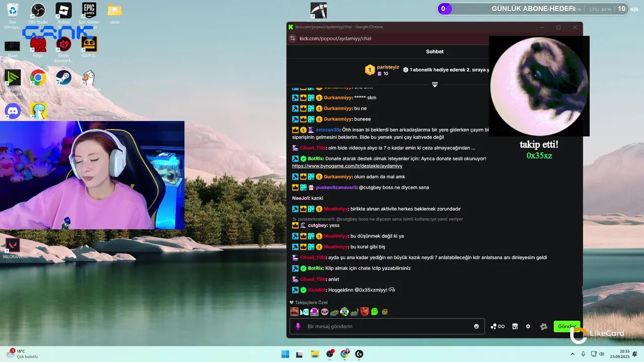Insert the blue ghost emote
This screenshot has height=362, width=644.
pos(304,312)
